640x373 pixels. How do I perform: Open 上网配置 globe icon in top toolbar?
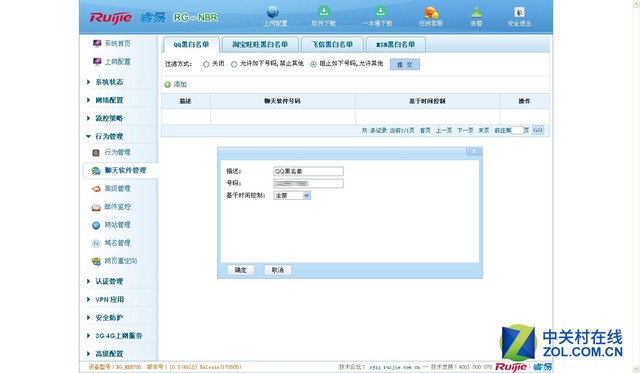pos(272,12)
